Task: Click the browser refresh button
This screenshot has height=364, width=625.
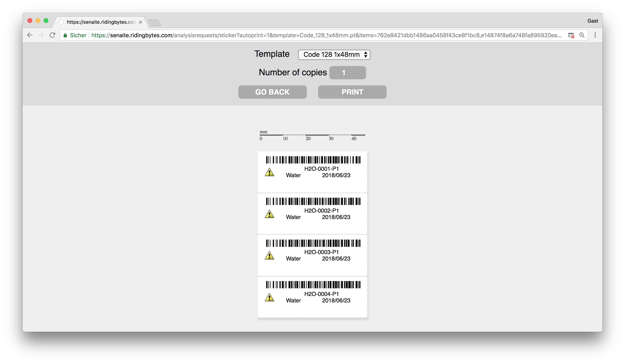Action: [x=52, y=35]
